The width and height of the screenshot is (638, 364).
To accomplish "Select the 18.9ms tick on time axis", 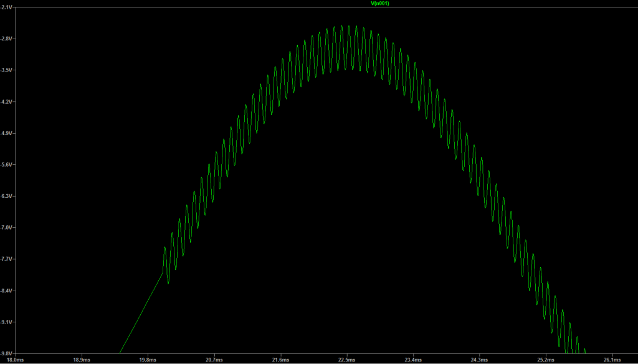I will (x=81, y=359).
